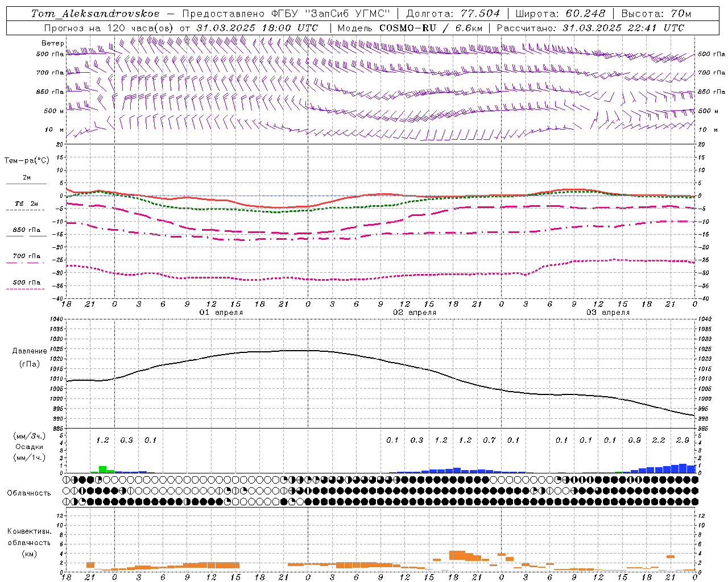Screen dimensions: 728x582
Task: Click the tallest orange convective cloud bar
Action: pyautogui.click(x=457, y=555)
